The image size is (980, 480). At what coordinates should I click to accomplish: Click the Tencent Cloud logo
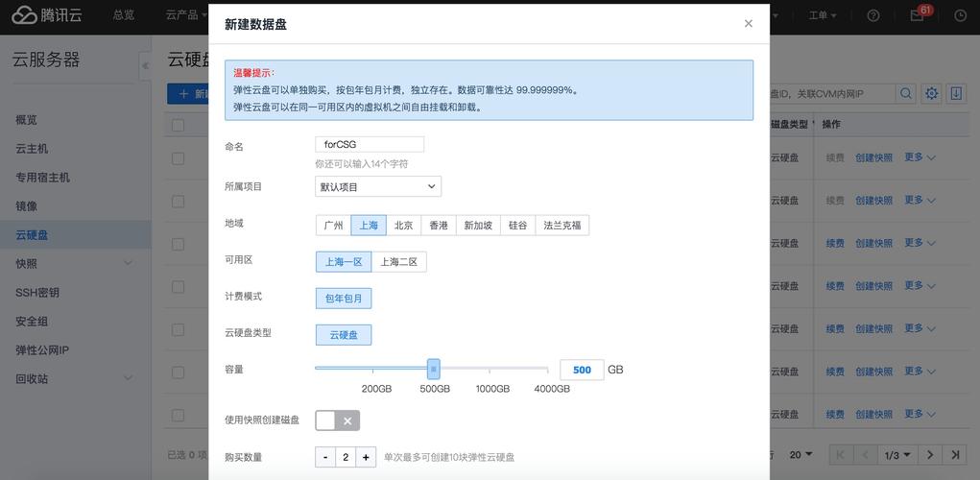(x=46, y=15)
